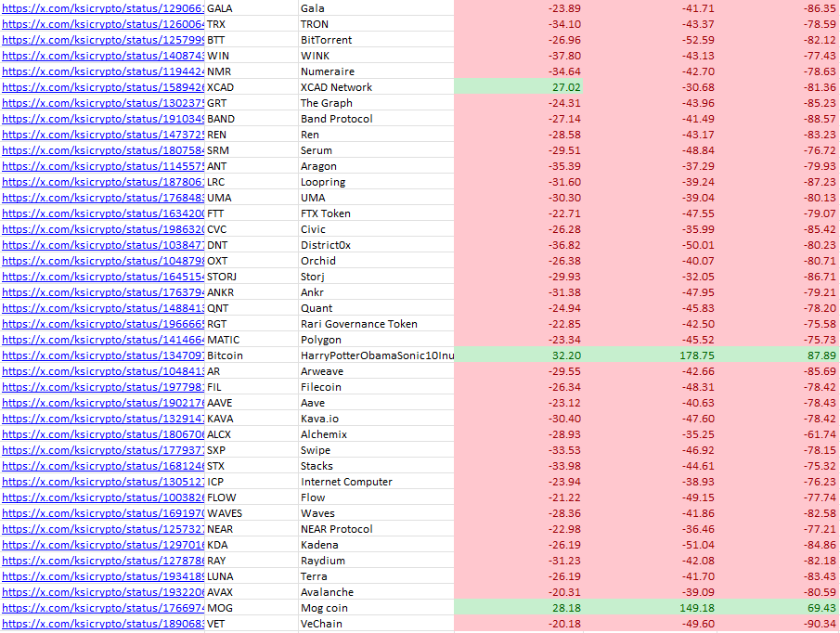Select the Swipe name cell
840x633 pixels.
(376, 450)
